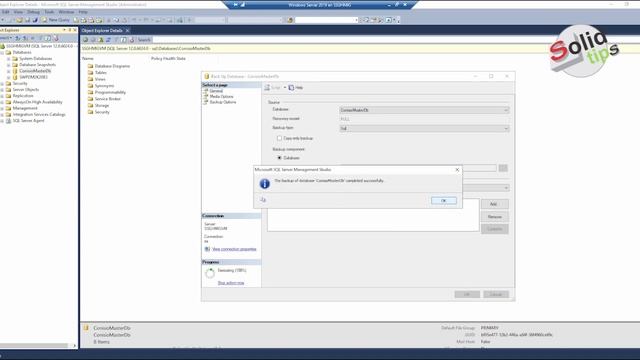This screenshot has width=640, height=360.
Task: Select Integration Services Catalogs folder
Action: pos(39,114)
